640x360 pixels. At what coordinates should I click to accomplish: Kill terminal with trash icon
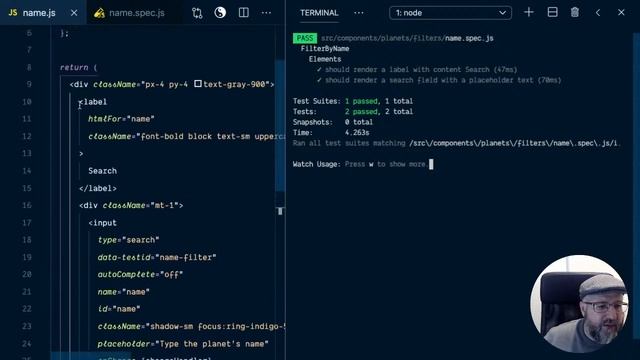click(x=575, y=12)
